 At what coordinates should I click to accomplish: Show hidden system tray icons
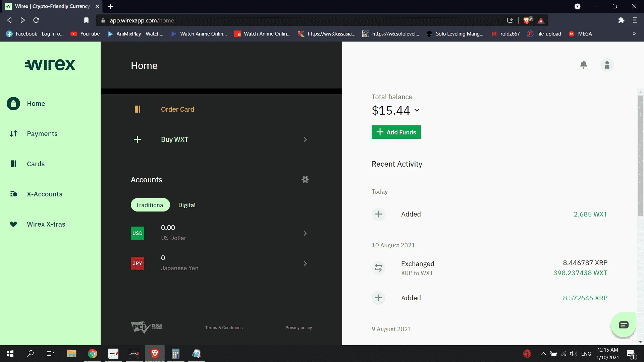[543, 354]
